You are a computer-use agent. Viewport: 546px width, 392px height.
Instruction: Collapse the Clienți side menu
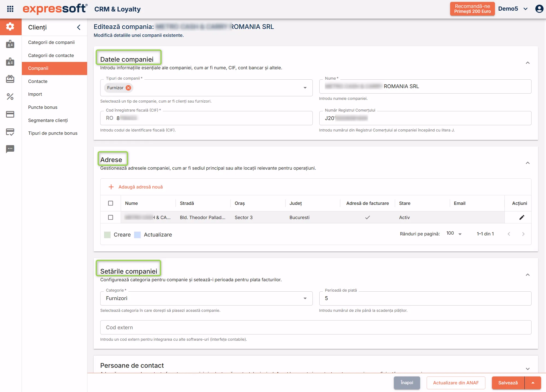(x=79, y=27)
